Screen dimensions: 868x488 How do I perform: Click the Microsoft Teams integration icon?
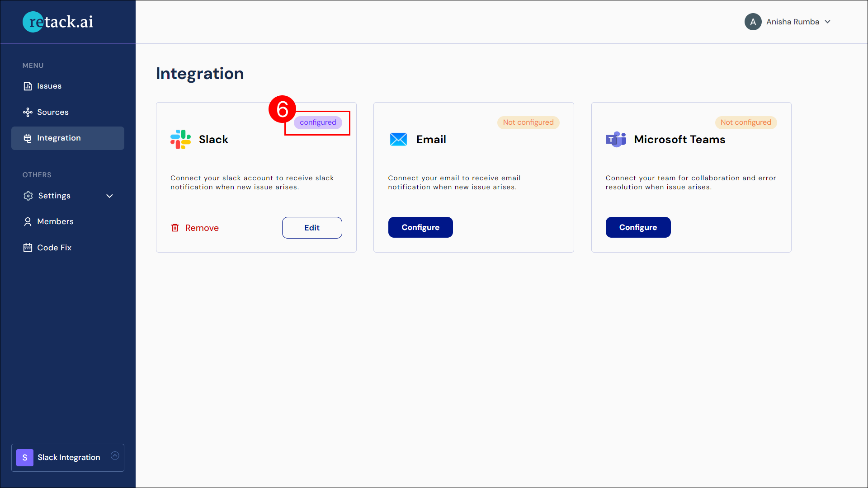point(617,139)
